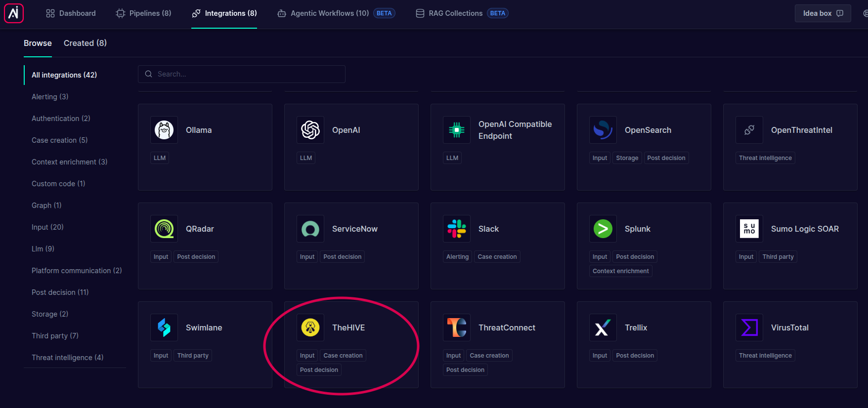Click the ThreatConnect logo icon
The image size is (868, 408).
click(457, 327)
